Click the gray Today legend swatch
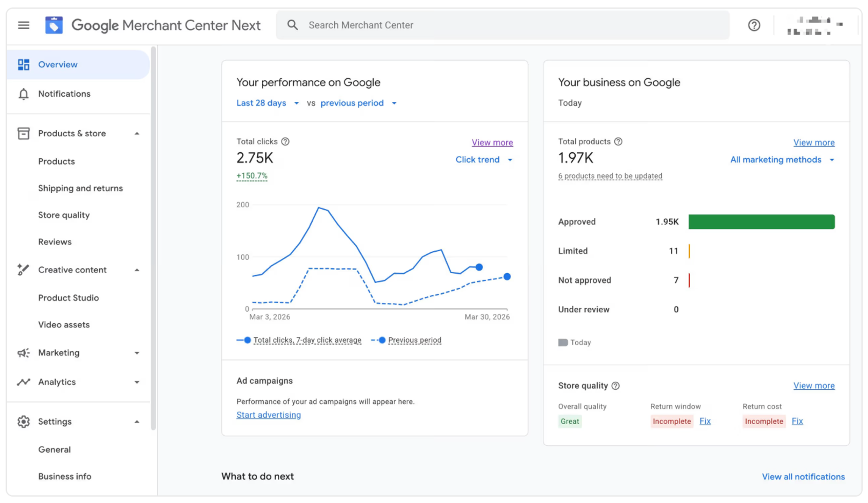 point(563,343)
